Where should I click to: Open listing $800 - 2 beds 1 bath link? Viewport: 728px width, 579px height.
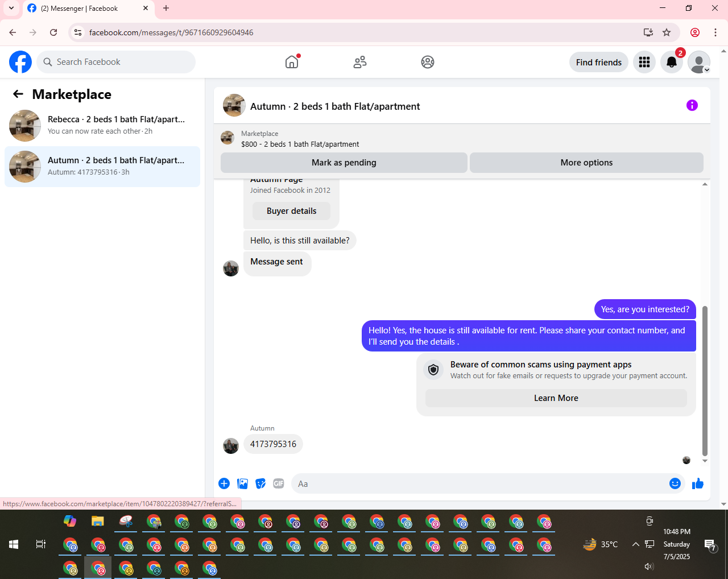tap(300, 144)
